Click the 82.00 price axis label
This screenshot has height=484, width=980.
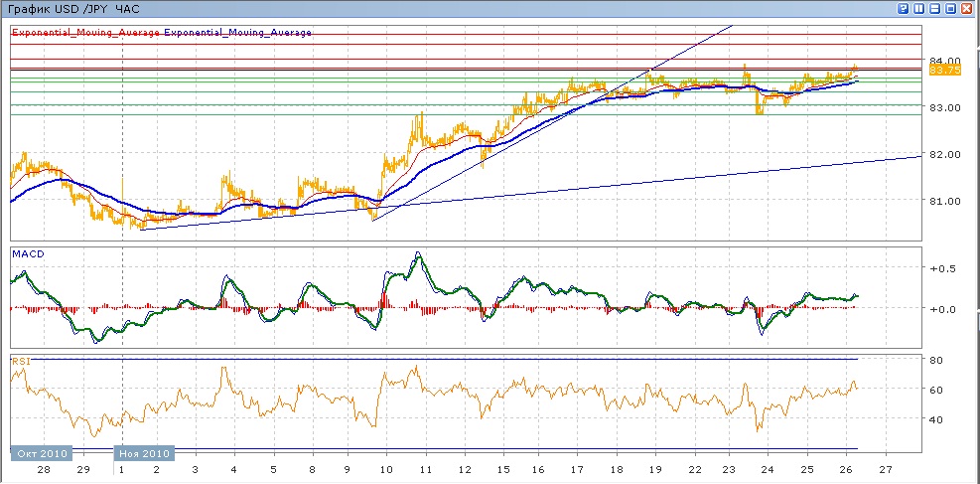[x=944, y=154]
